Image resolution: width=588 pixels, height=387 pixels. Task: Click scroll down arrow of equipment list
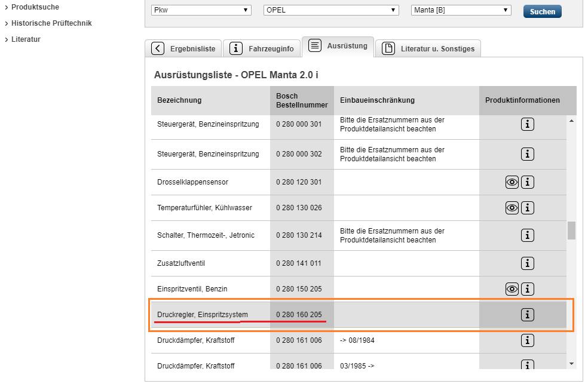click(x=571, y=364)
